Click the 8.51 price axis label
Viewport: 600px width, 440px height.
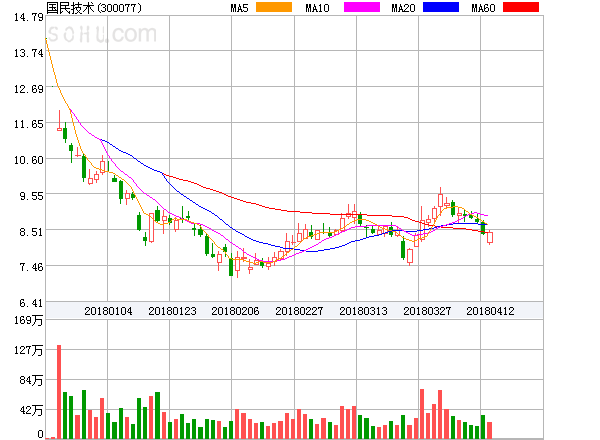pos(31,231)
